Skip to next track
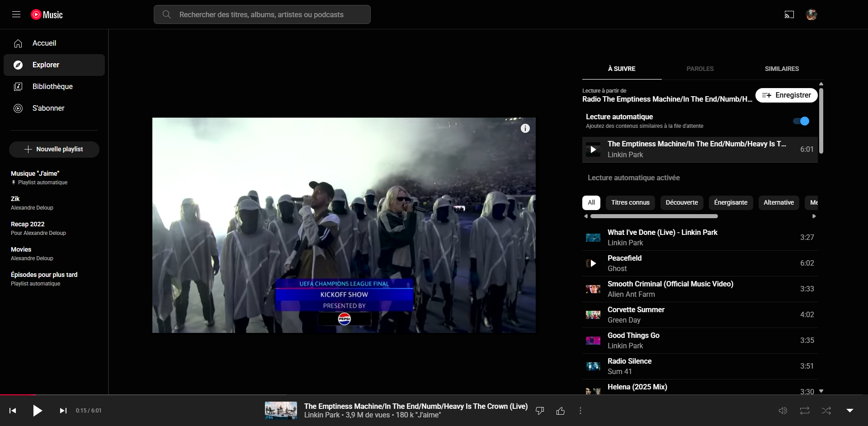 click(63, 411)
